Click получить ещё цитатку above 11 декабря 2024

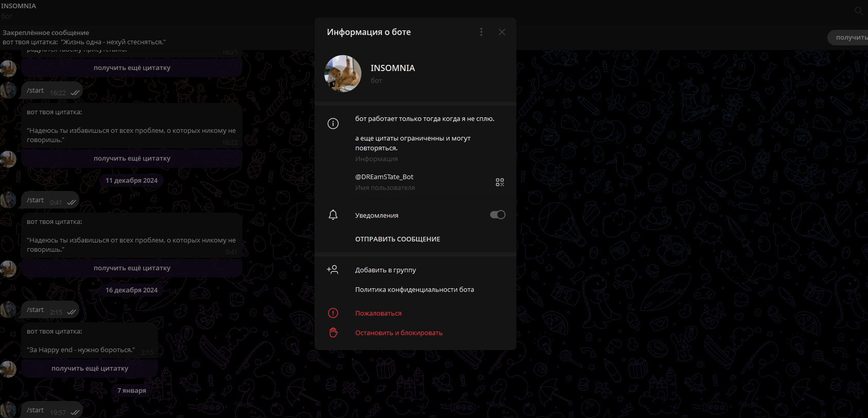click(x=132, y=159)
